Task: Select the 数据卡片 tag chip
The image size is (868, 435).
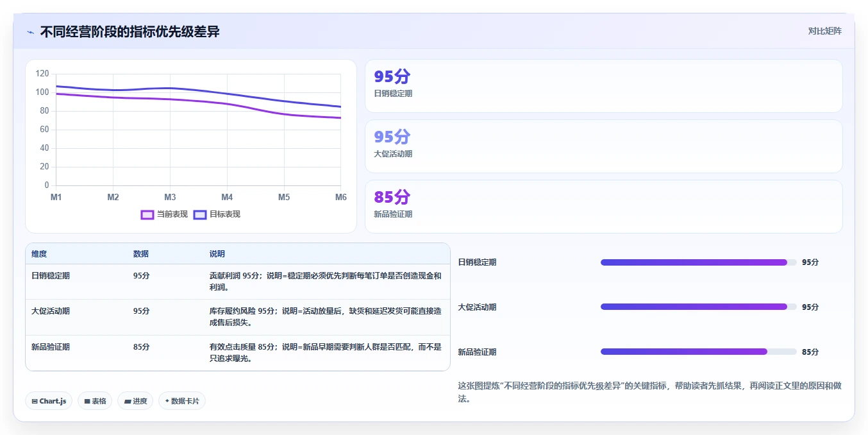Action: coord(182,401)
